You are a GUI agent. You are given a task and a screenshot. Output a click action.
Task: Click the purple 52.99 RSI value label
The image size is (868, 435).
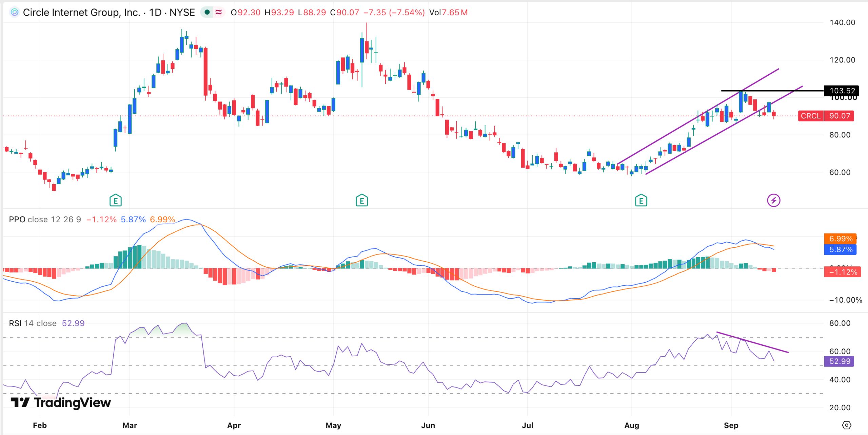[839, 361]
